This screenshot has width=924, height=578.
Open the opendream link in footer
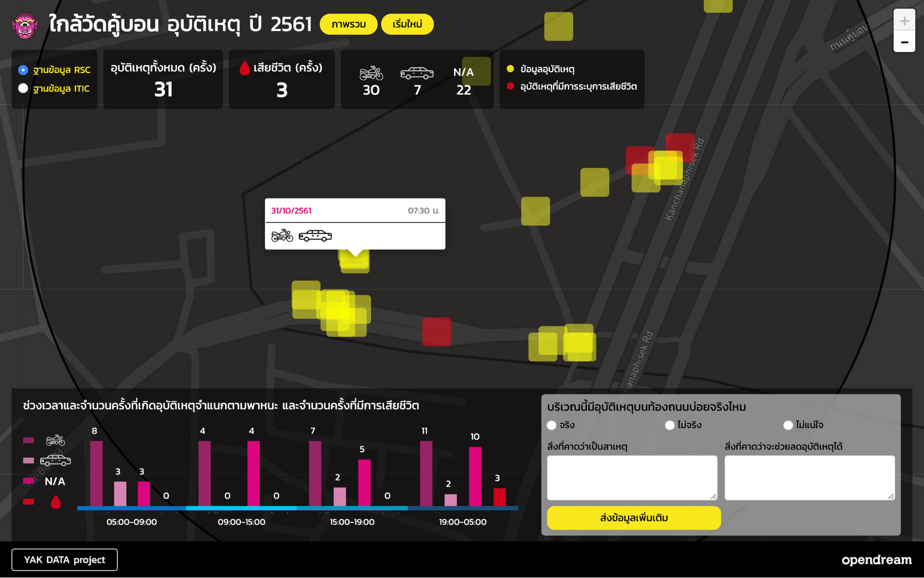click(876, 560)
